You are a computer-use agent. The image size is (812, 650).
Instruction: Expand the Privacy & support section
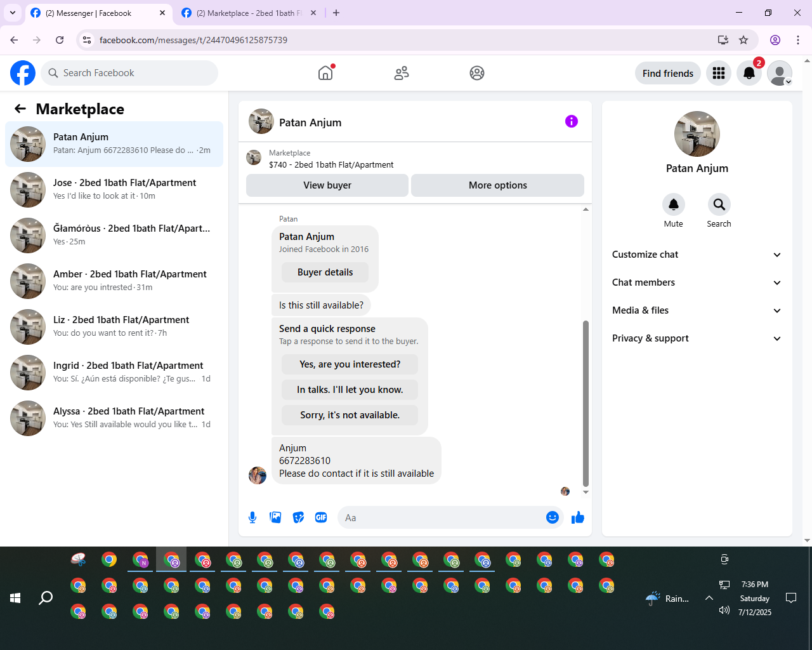[x=697, y=338]
